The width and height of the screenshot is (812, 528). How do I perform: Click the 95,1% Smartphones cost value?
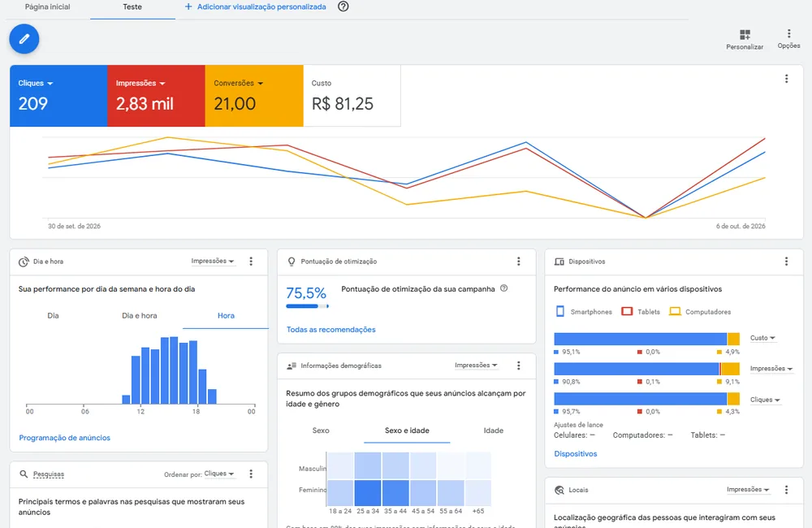coord(571,352)
